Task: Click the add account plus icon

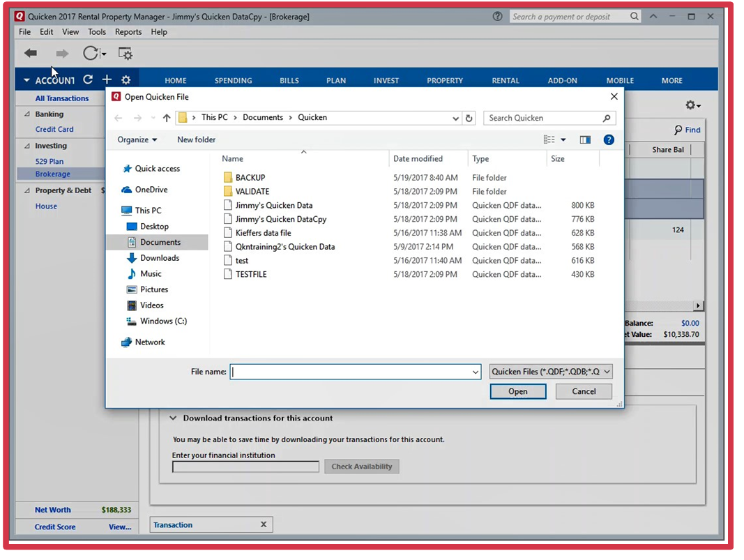Action: coord(107,80)
